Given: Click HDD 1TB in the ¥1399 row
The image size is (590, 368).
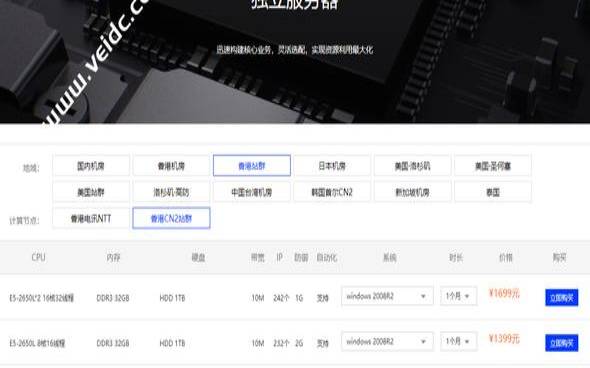Looking at the screenshot, I should tap(172, 343).
